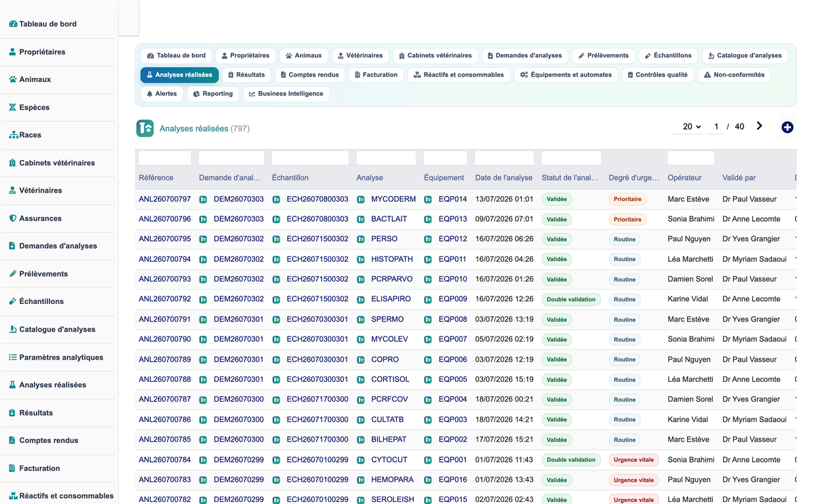The height and width of the screenshot is (504, 814).
Task: Click the Urgence vitale badge in CYTOCUT row
Action: (x=634, y=460)
